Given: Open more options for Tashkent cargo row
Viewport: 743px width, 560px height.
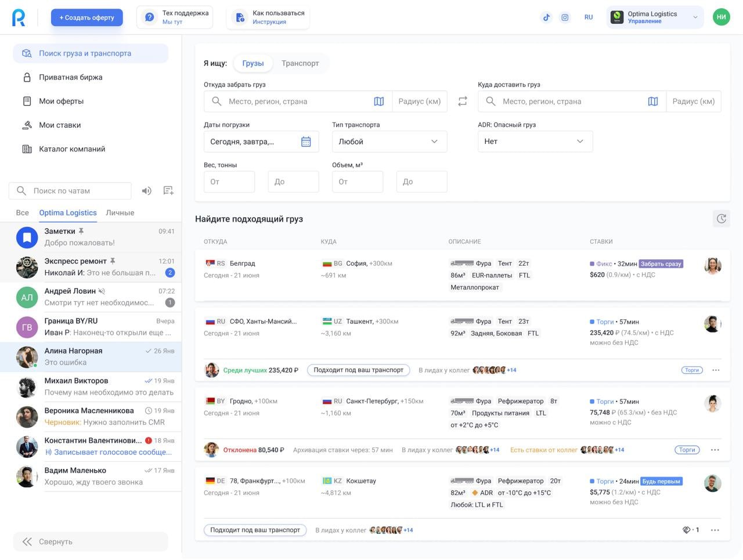Looking at the screenshot, I should 716,370.
